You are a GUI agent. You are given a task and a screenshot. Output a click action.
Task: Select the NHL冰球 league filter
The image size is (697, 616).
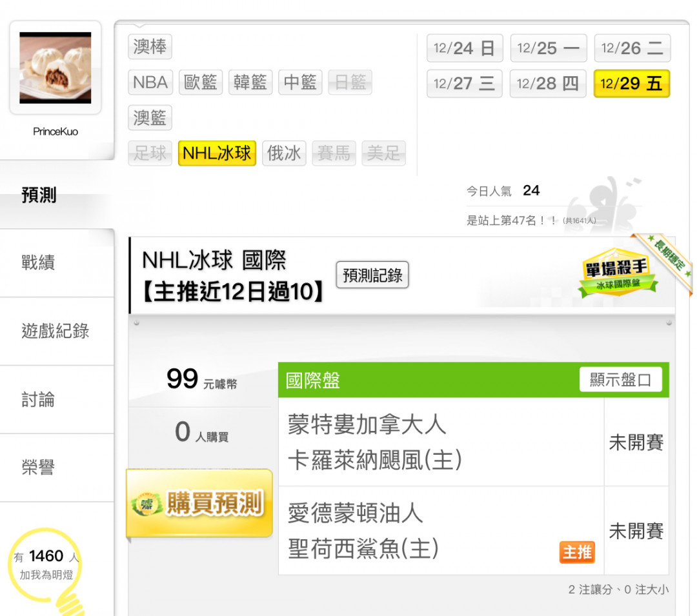coord(217,154)
